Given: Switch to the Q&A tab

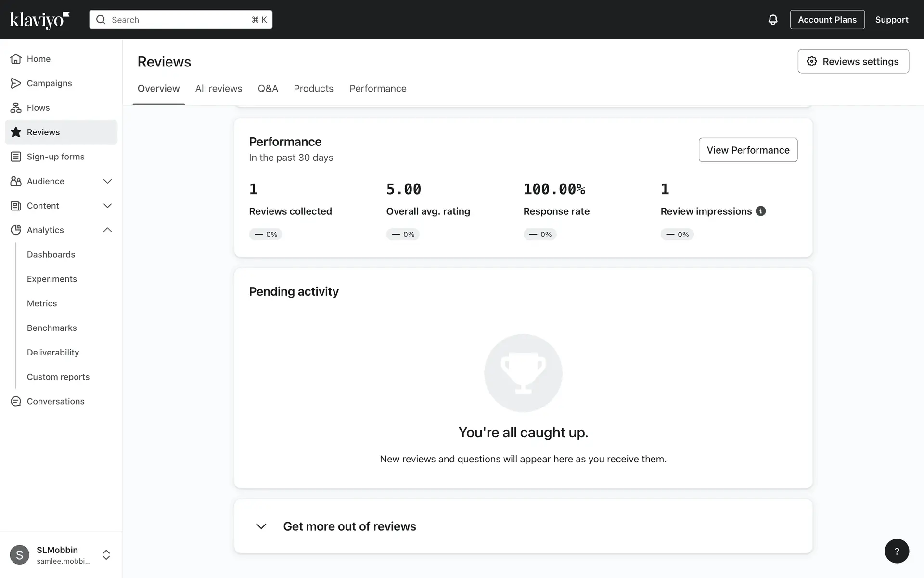Looking at the screenshot, I should 268,89.
